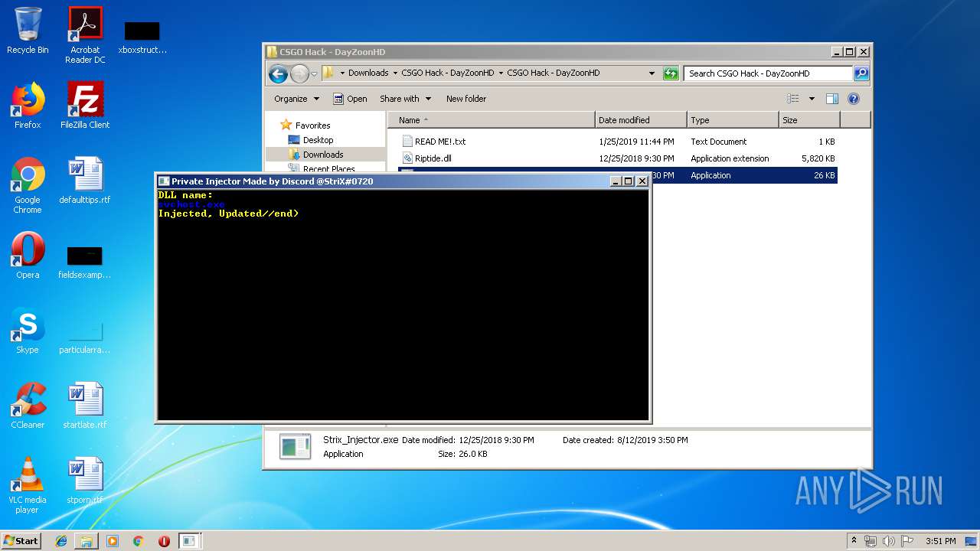980x551 pixels.
Task: Click the Chrome taskbar icon
Action: [x=138, y=541]
